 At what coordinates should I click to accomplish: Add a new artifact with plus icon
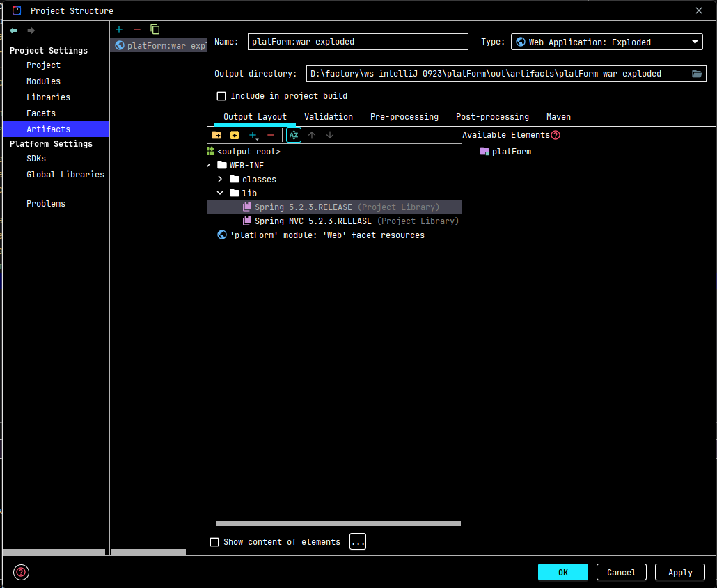coord(119,29)
